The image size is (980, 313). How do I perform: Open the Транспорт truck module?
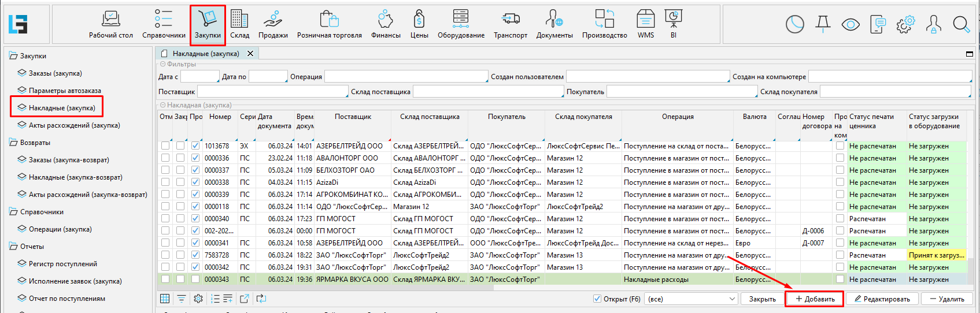[510, 24]
